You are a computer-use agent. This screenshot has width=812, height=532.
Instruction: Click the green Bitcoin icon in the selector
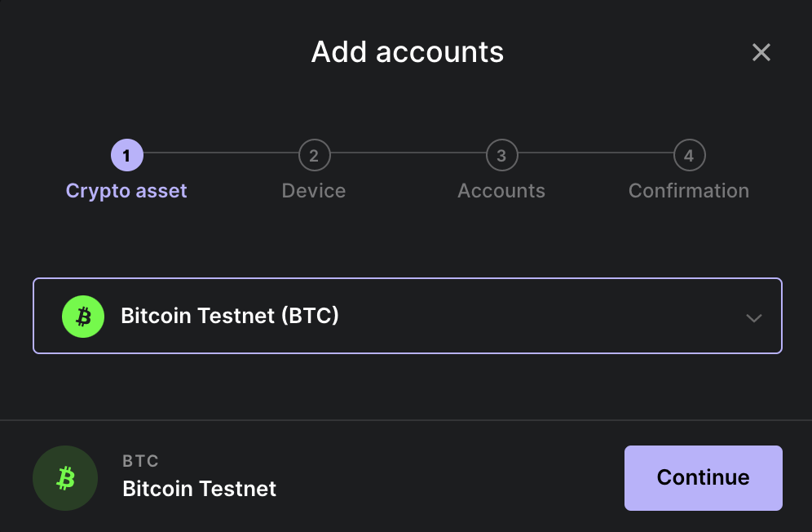pyautogui.click(x=82, y=316)
